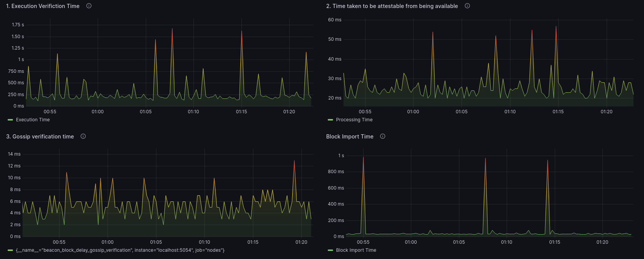Click the info icon beside Block Import Time title
Viewport: 644px width, 259px height.
pyautogui.click(x=383, y=136)
